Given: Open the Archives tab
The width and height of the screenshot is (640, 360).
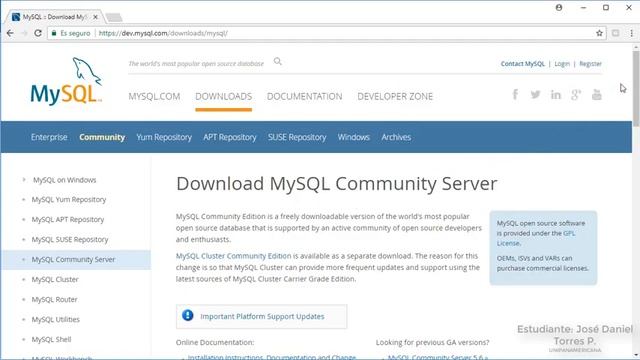Looking at the screenshot, I should [396, 137].
